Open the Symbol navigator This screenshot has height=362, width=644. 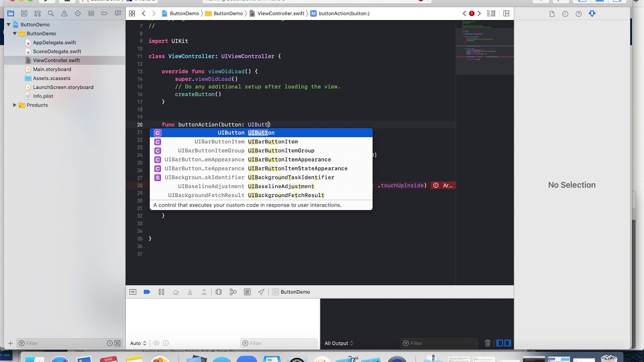point(37,14)
